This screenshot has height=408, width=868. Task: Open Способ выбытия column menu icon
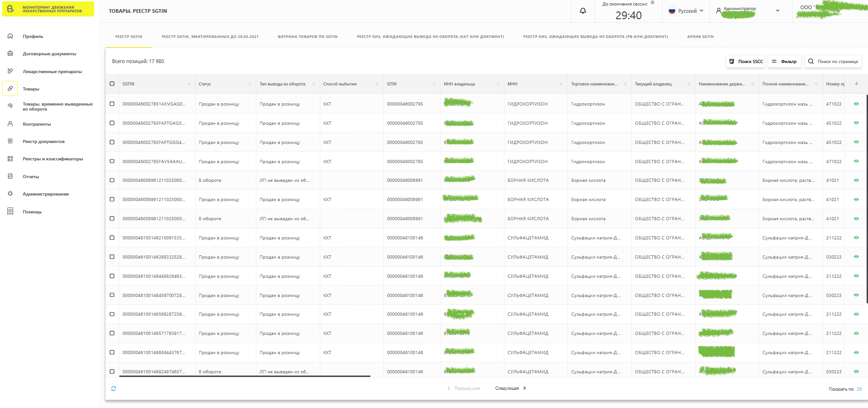(x=377, y=84)
